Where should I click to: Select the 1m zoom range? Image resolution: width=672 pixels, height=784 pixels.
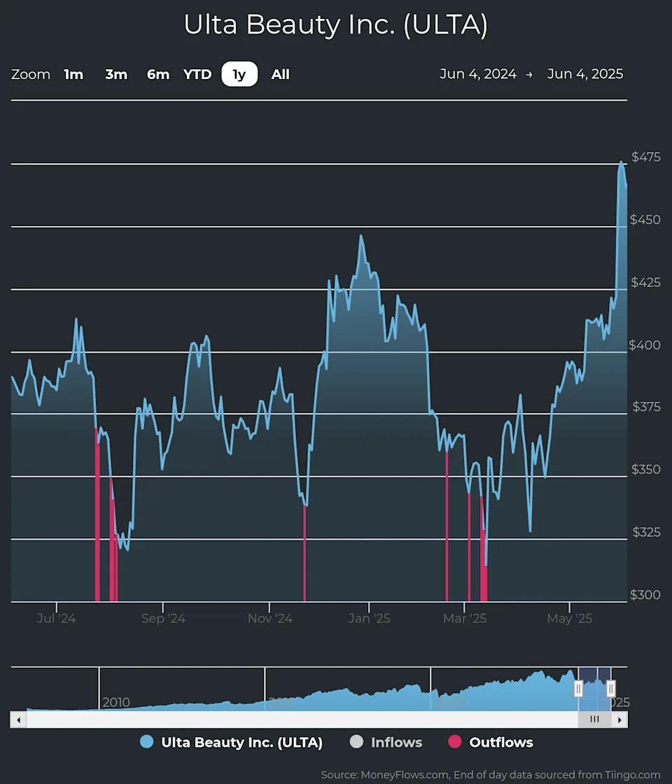(x=73, y=74)
